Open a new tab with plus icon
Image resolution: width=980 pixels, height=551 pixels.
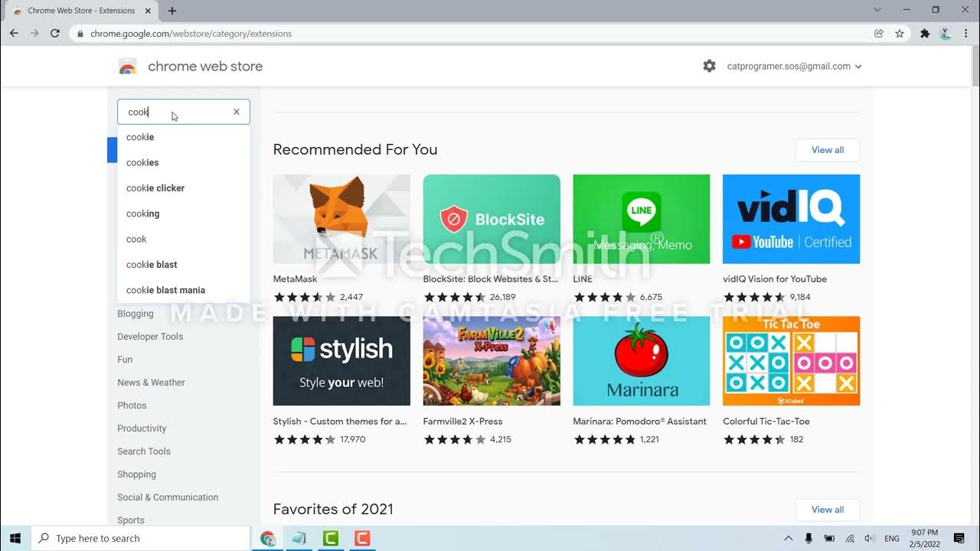(172, 11)
